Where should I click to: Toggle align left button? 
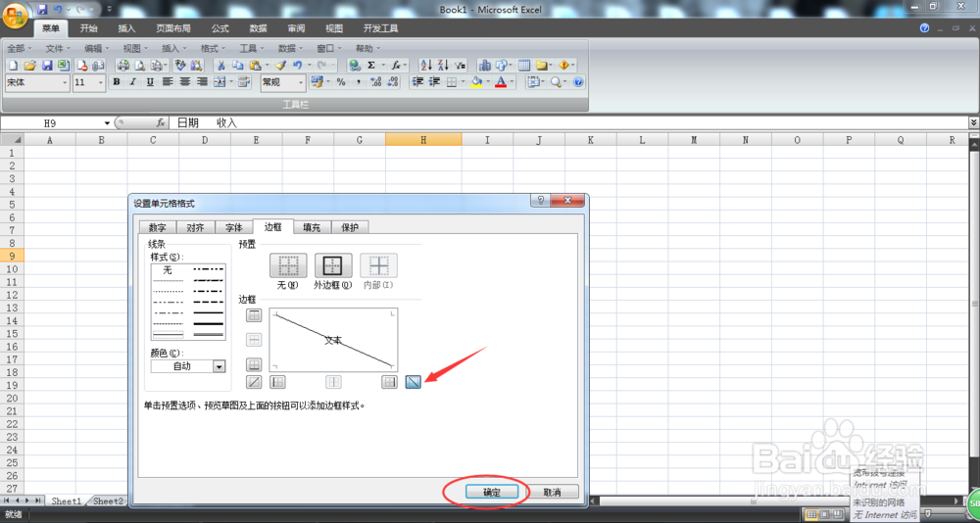[168, 82]
